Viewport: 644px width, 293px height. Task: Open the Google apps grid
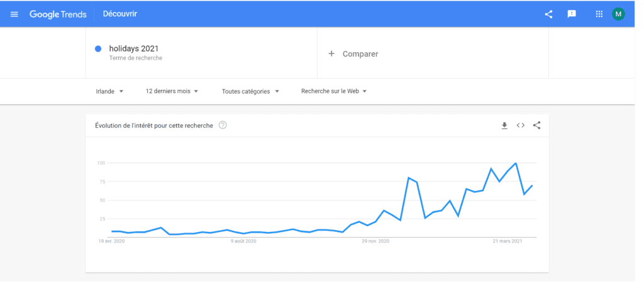pyautogui.click(x=599, y=14)
